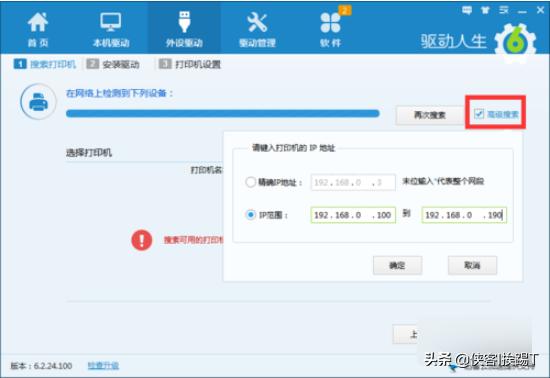Image resolution: width=550 pixels, height=378 pixels.
Task: Minimize the 驱动人生 window
Action: pyautogui.click(x=523, y=11)
